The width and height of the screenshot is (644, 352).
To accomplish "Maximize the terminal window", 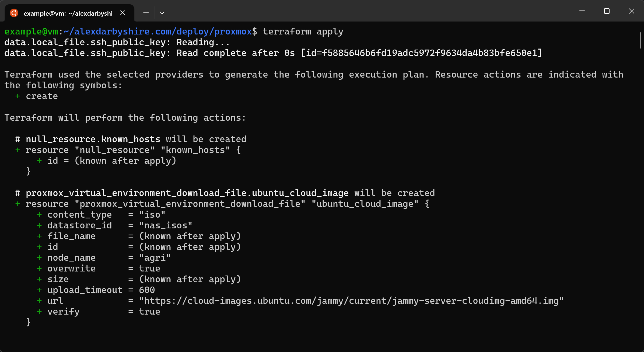I will (x=607, y=11).
